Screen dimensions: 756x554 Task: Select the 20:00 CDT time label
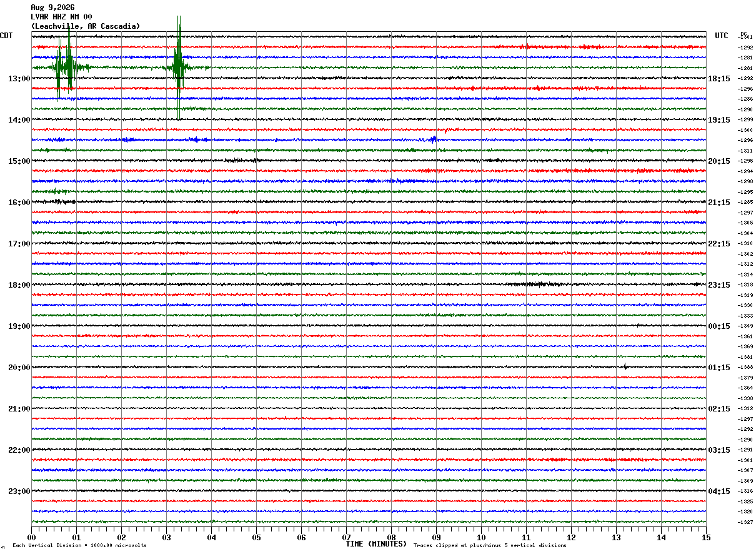pyautogui.click(x=19, y=368)
